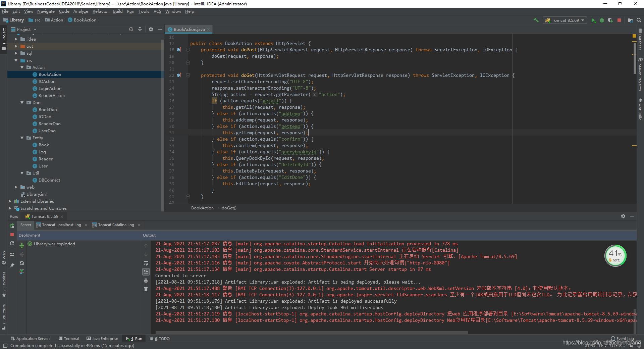Toggle the Ant Build side panel
644x349 pixels.
coord(640,109)
